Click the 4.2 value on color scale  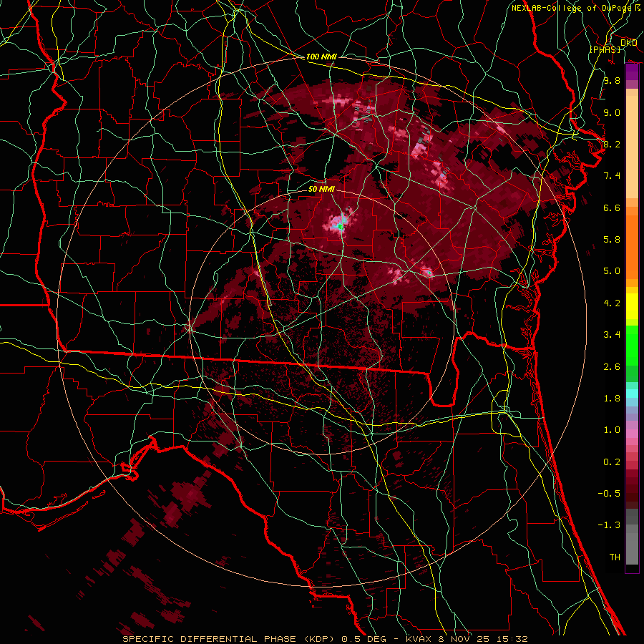tap(612, 303)
